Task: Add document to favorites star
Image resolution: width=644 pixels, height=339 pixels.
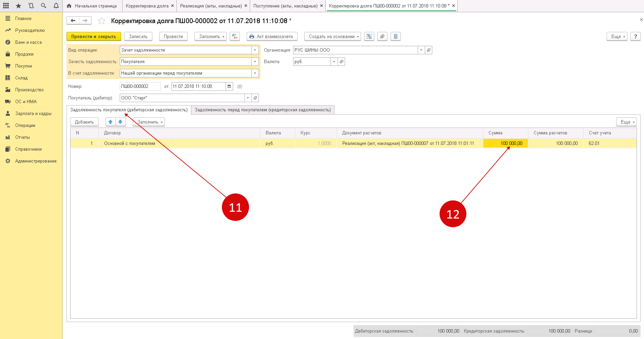Action: coord(101,21)
